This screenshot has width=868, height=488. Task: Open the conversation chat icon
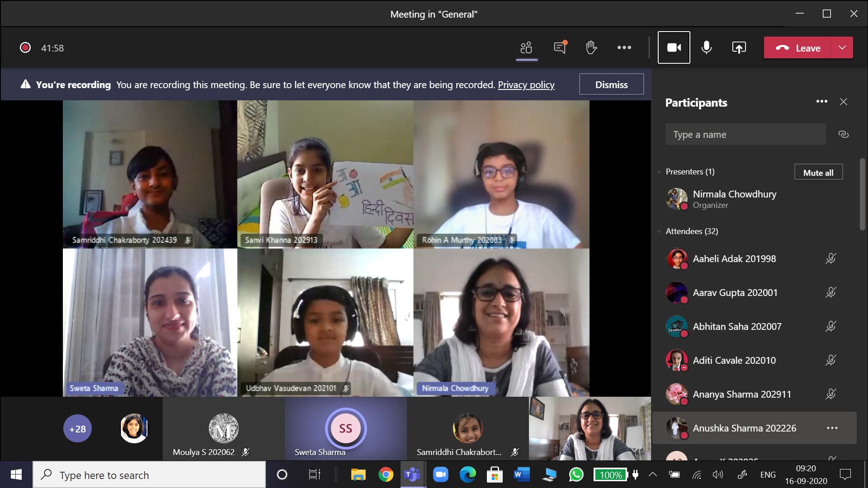560,47
